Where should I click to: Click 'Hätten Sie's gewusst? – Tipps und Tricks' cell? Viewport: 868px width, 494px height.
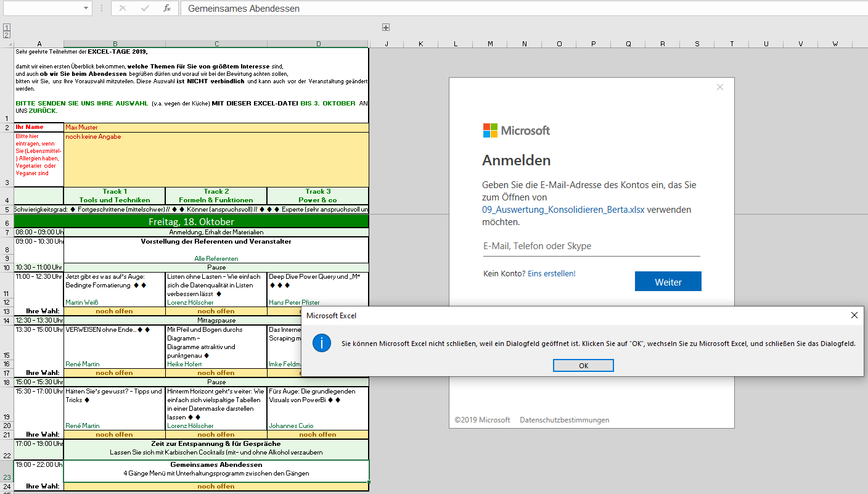click(115, 404)
